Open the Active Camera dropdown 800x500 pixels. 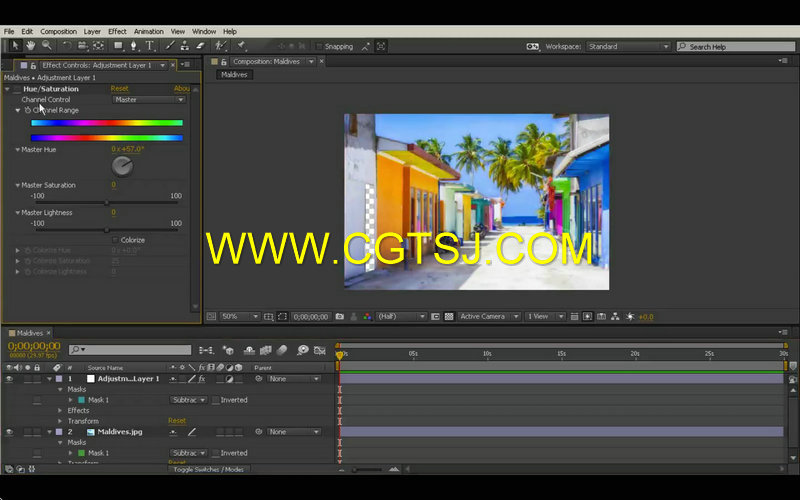pyautogui.click(x=489, y=317)
